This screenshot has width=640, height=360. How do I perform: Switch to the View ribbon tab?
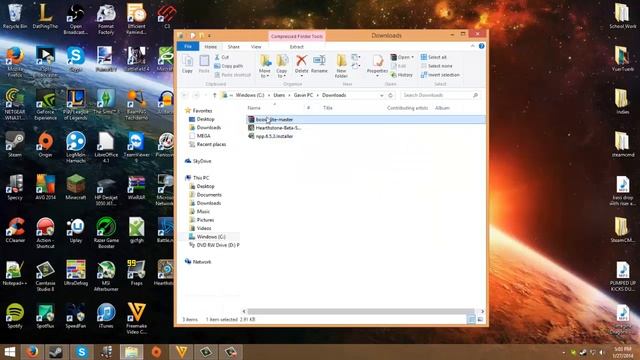click(256, 47)
